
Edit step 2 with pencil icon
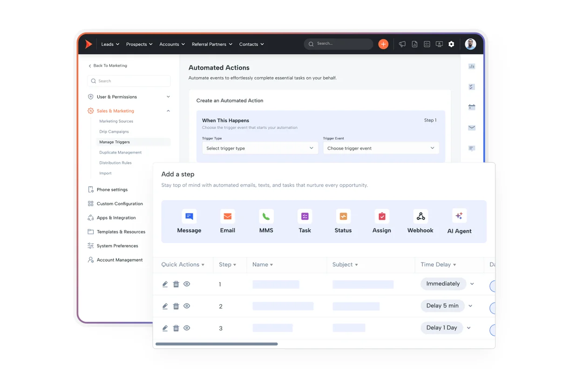pyautogui.click(x=165, y=306)
